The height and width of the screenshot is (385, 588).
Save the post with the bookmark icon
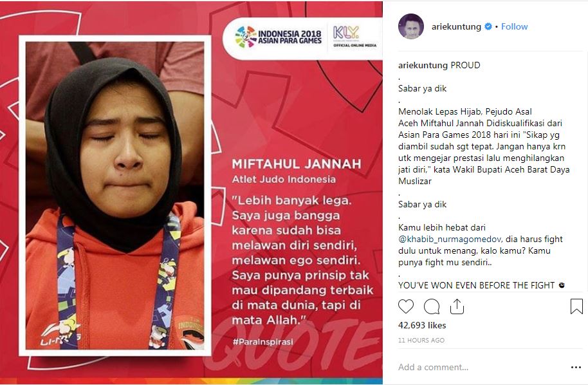pyautogui.click(x=576, y=306)
